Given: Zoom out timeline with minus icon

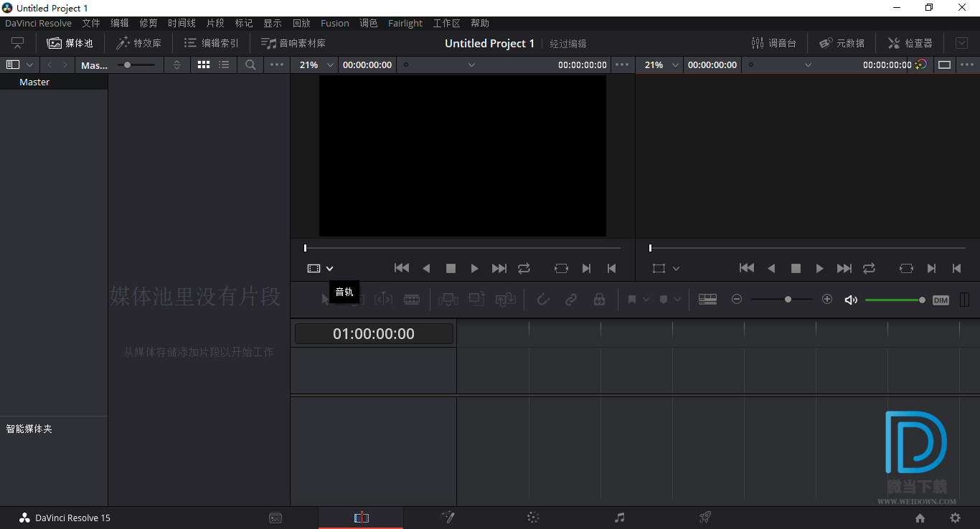Looking at the screenshot, I should click(737, 299).
